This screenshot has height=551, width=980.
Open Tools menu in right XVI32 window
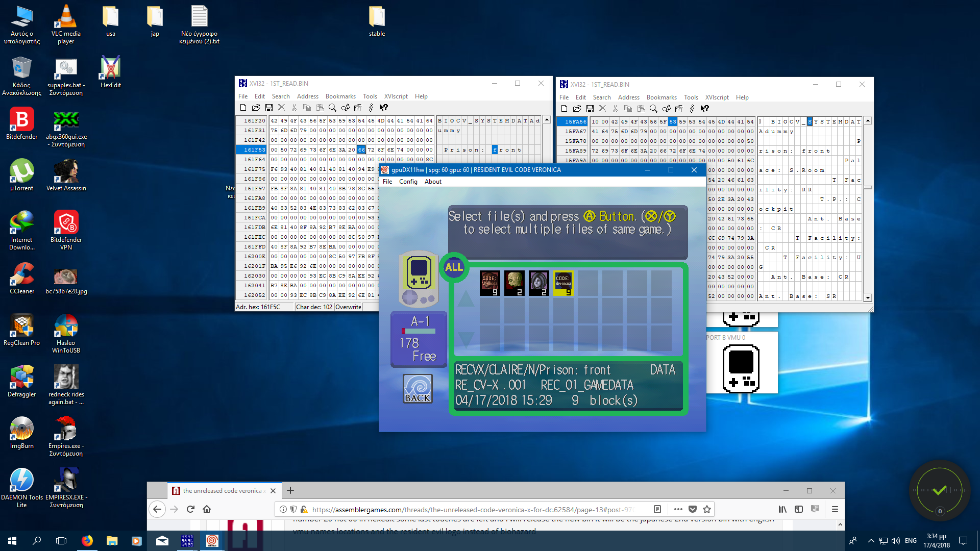[691, 97]
